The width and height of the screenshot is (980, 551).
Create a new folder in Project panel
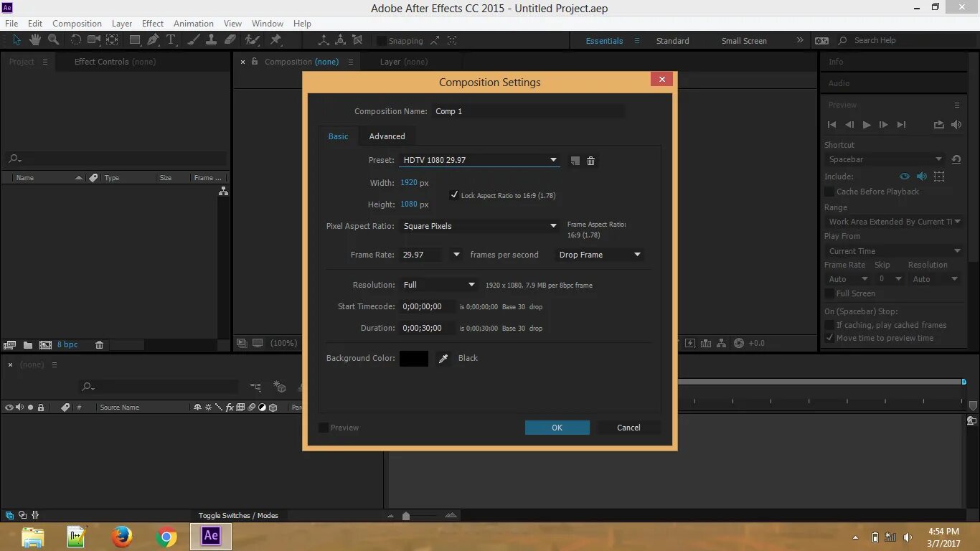click(x=28, y=345)
